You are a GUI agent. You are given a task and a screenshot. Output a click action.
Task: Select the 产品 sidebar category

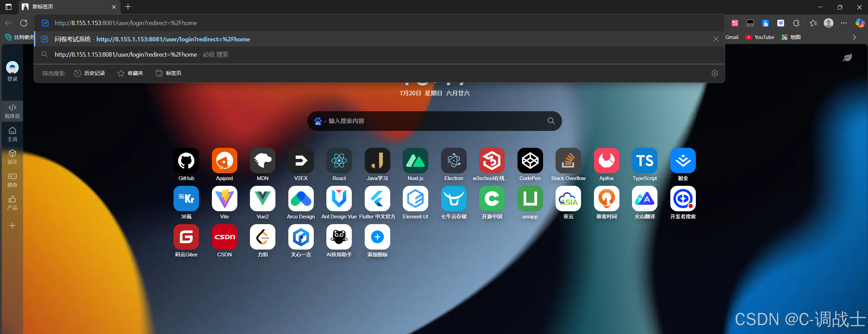[x=12, y=203]
